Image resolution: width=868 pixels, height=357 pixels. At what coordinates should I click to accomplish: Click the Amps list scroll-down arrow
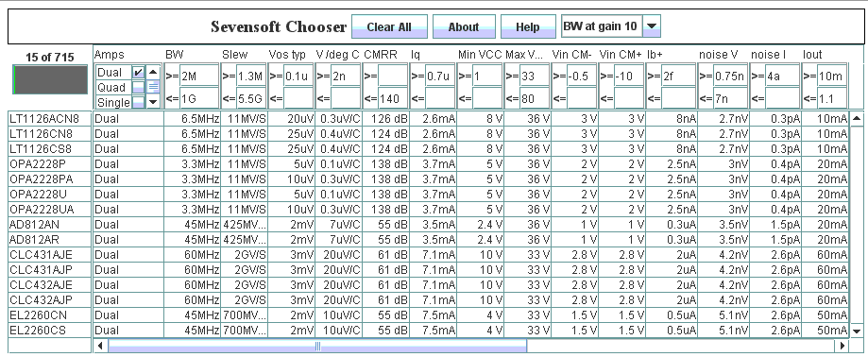[153, 101]
